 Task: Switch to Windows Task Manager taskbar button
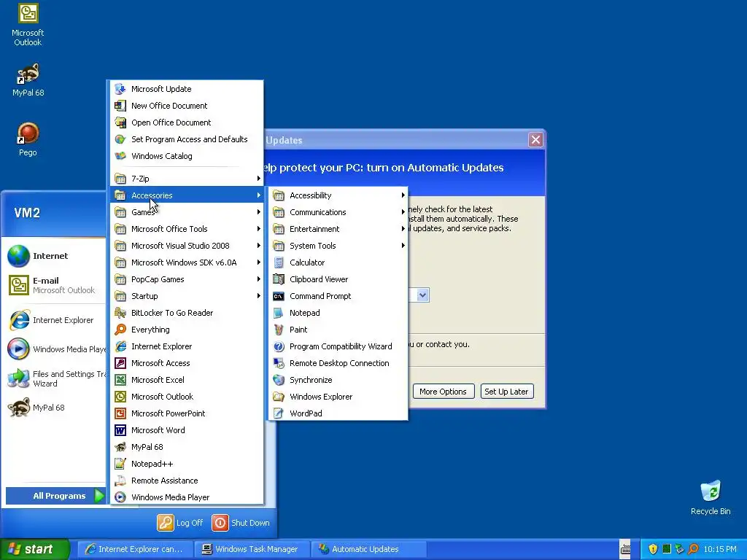pos(252,549)
